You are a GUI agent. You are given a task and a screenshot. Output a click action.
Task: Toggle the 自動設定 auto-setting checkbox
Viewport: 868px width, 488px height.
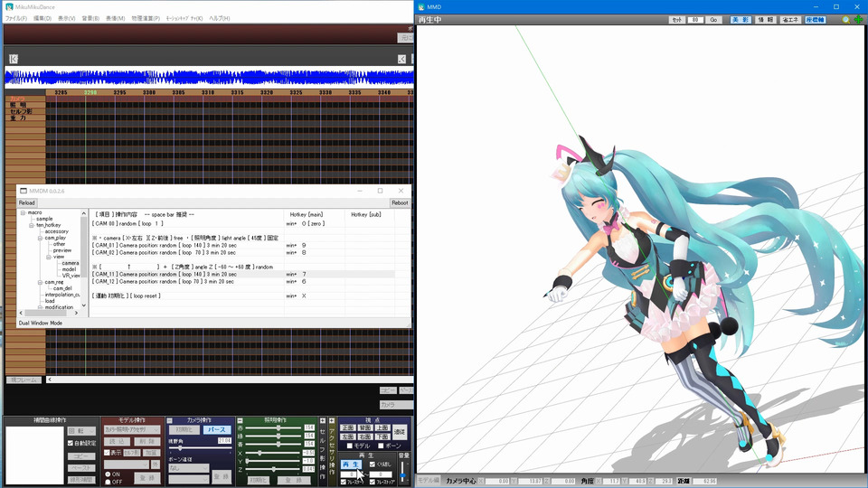pyautogui.click(x=71, y=443)
